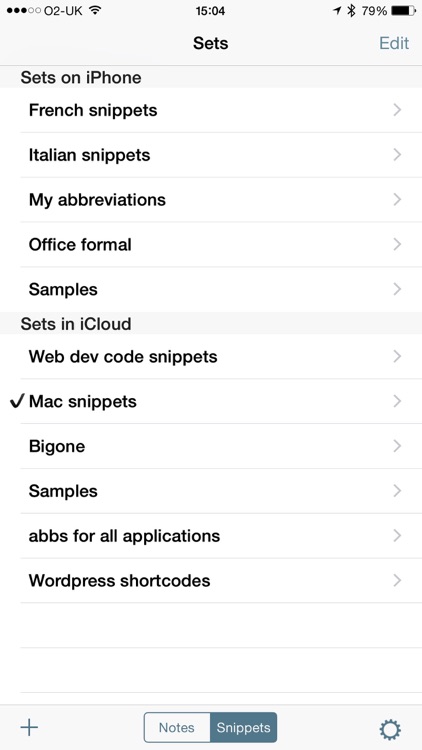Tap the checkmark beside Mac snippets
This screenshot has width=422, height=750.
(x=16, y=402)
